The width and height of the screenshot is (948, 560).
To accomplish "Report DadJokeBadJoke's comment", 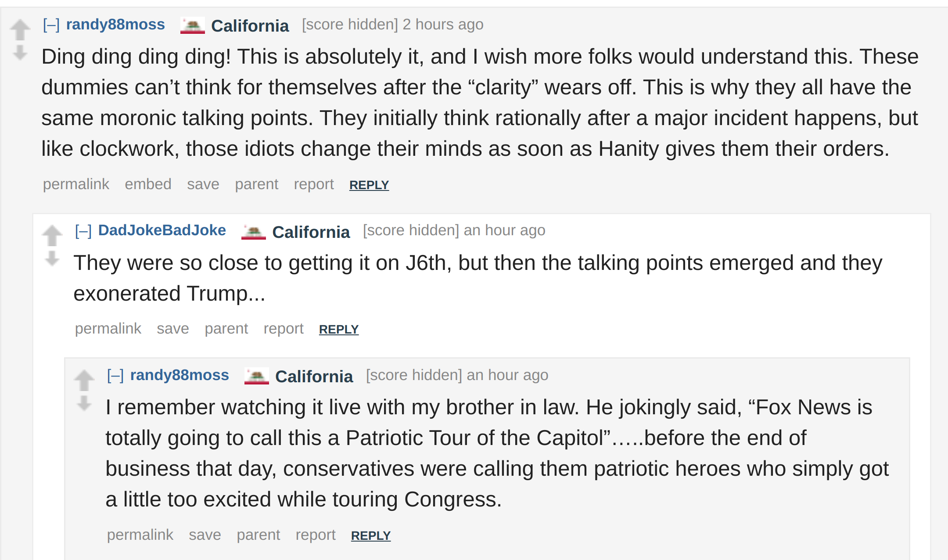I will [284, 328].
